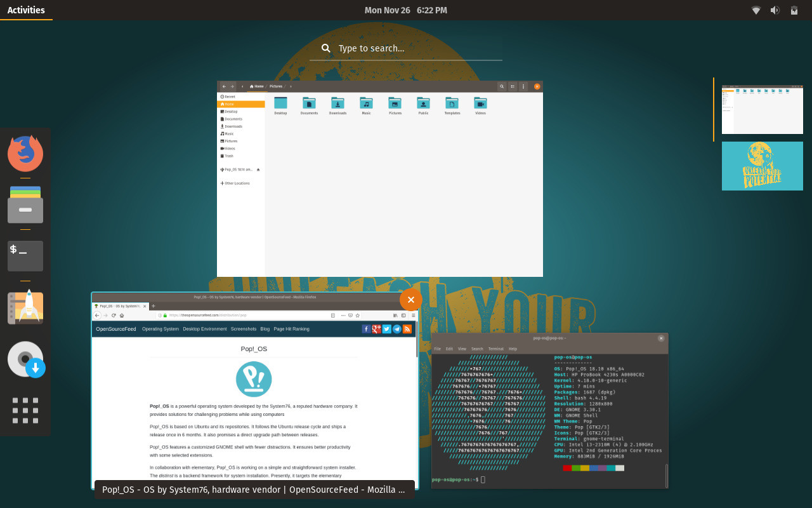Toggle the Firefox sidebar
Image resolution: width=812 pixels, height=508 pixels.
tap(403, 314)
